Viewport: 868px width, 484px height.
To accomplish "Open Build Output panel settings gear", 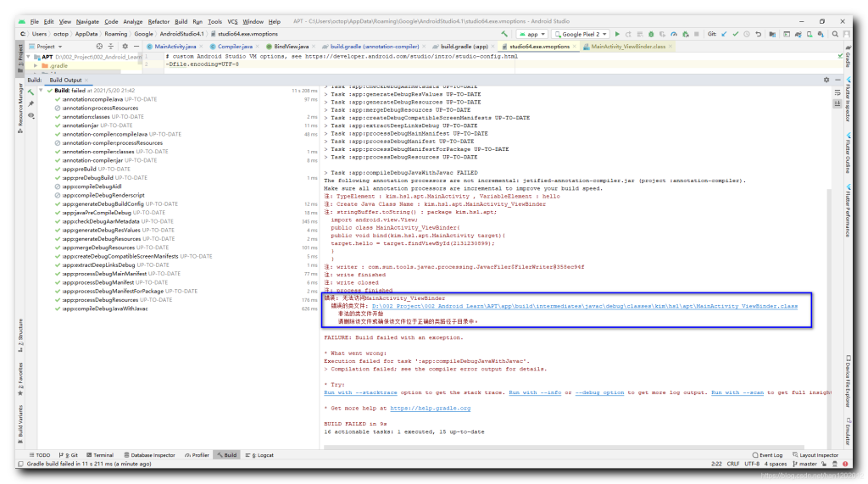I will tap(826, 80).
